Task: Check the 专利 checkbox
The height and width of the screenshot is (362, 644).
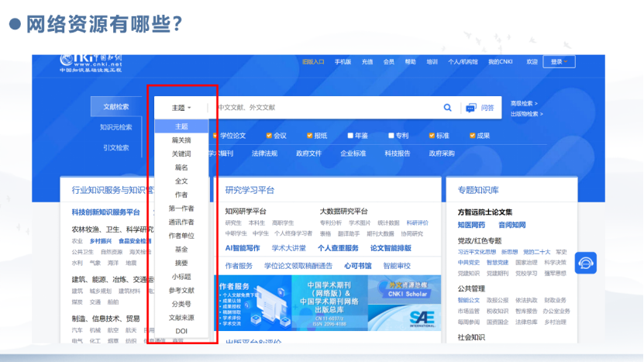Action: pyautogui.click(x=391, y=136)
